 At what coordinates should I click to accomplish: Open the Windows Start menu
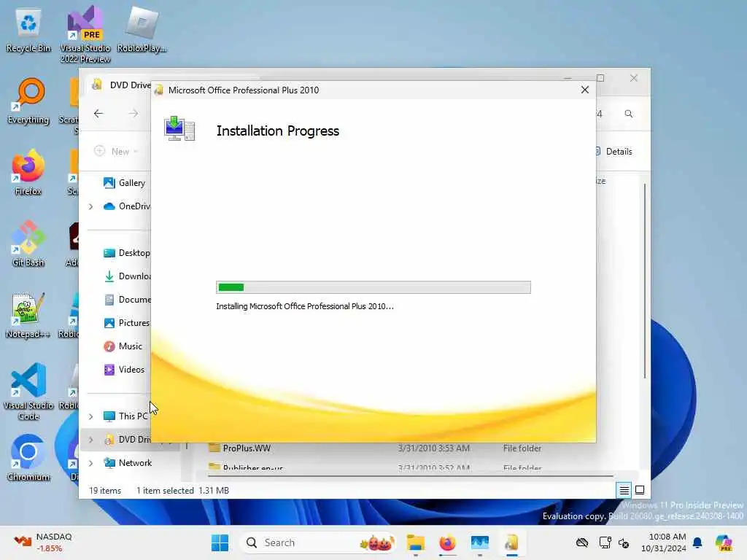pyautogui.click(x=220, y=542)
